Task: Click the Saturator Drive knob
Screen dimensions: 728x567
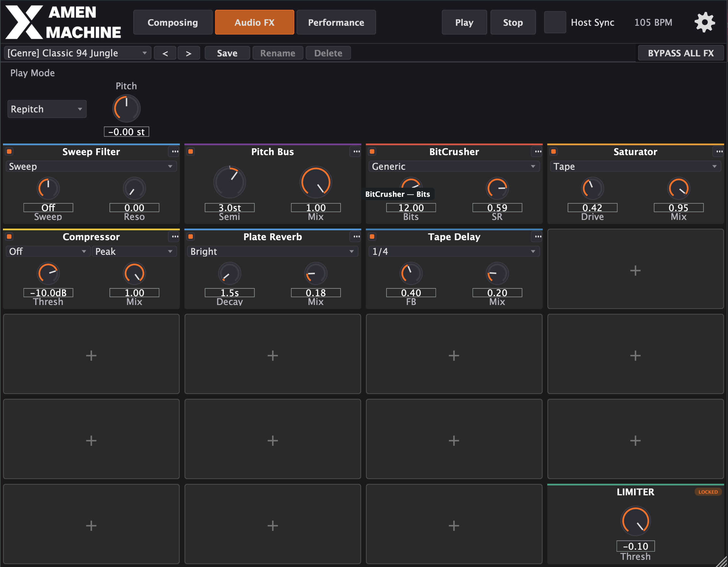Action: 592,188
